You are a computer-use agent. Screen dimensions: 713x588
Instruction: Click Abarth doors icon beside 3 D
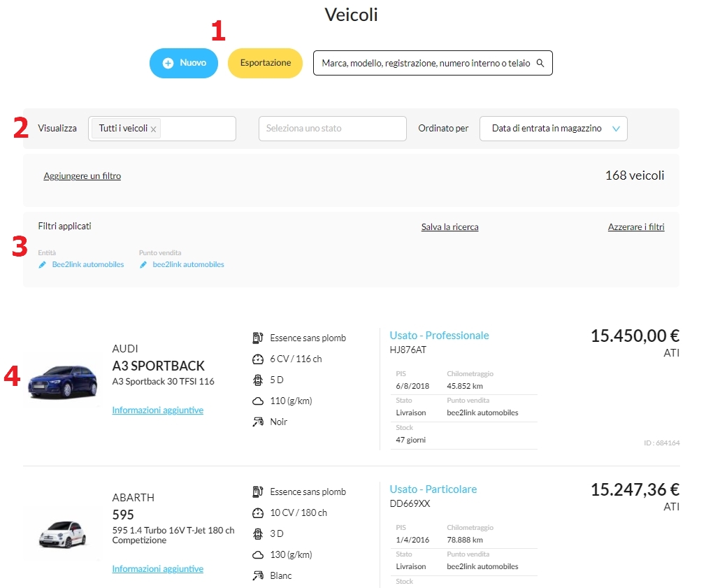point(258,534)
